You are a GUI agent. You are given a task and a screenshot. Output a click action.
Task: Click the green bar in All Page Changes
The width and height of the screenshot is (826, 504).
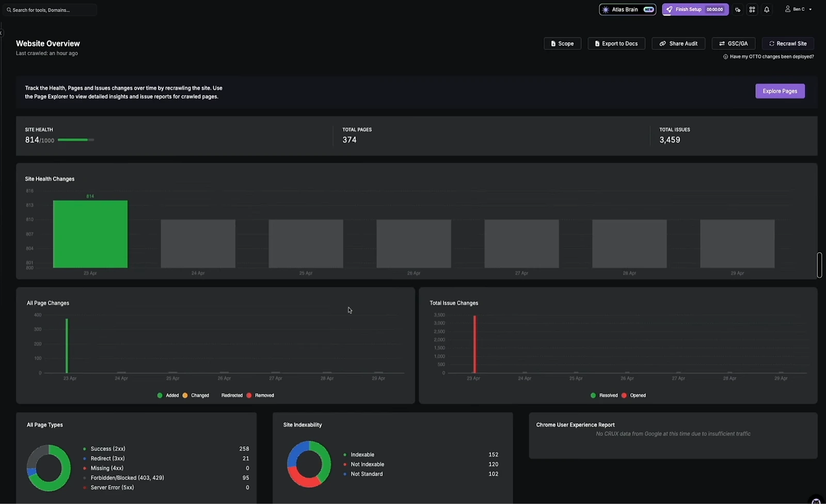pyautogui.click(x=67, y=346)
